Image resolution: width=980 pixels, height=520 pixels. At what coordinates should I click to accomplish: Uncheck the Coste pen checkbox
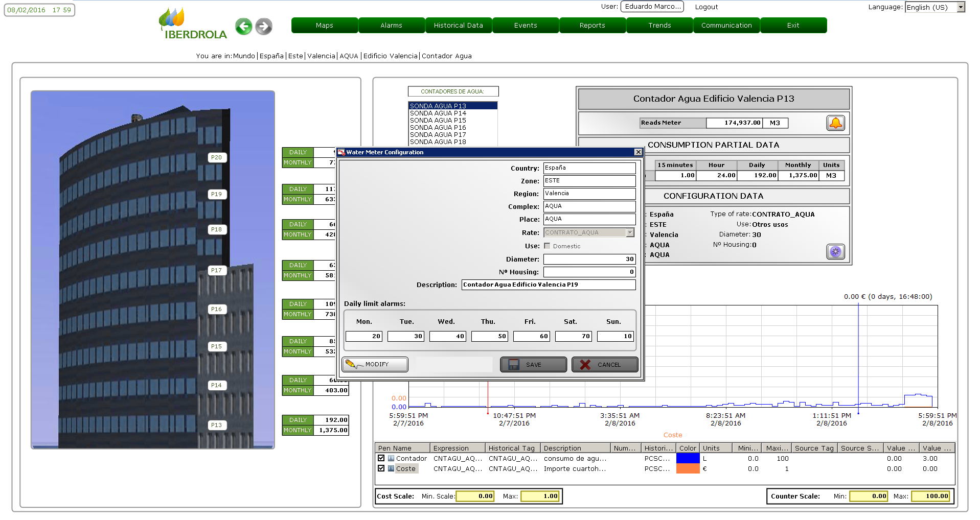[381, 468]
